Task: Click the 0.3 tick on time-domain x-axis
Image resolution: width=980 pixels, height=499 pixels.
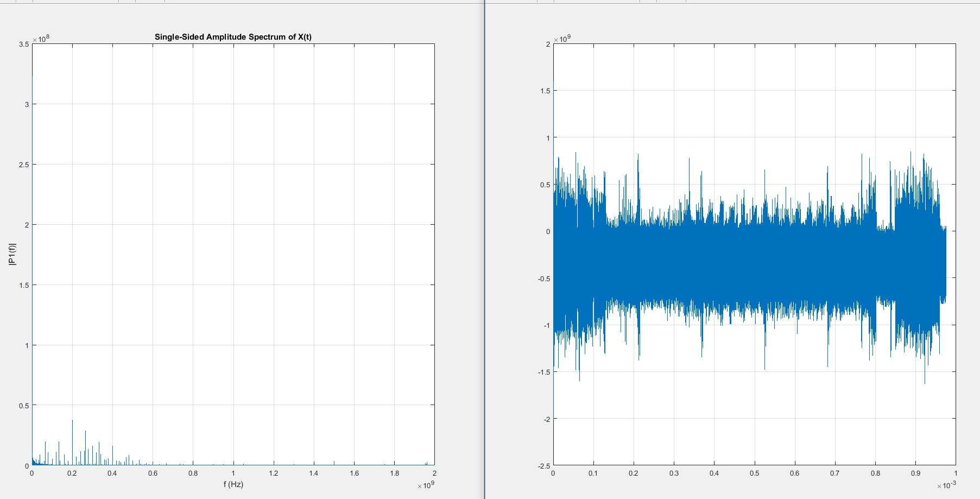Action: (x=674, y=473)
